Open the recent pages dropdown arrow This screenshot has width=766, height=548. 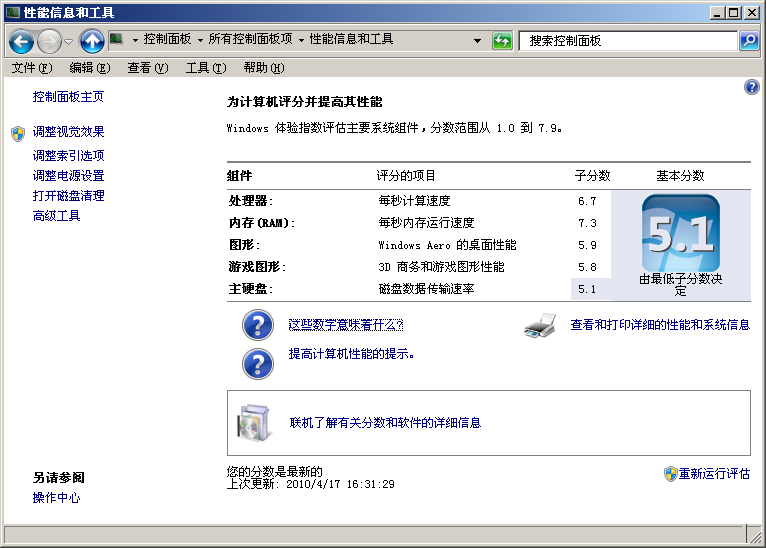[68, 42]
